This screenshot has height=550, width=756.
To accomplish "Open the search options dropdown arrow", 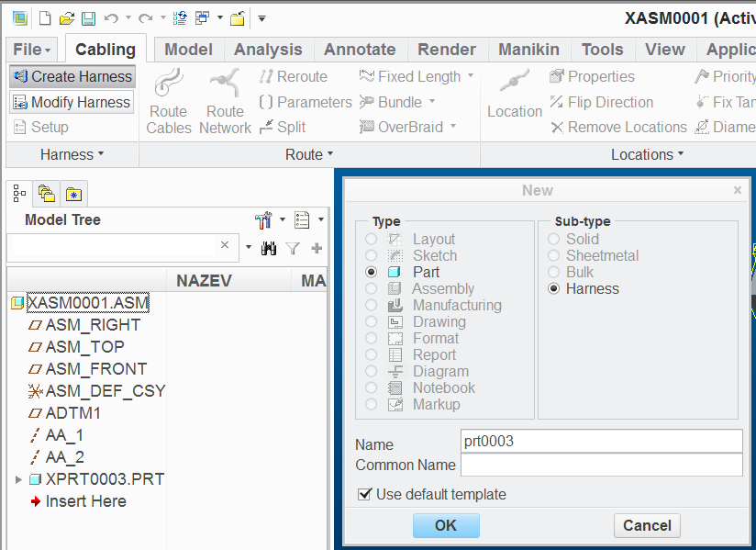I will (249, 247).
